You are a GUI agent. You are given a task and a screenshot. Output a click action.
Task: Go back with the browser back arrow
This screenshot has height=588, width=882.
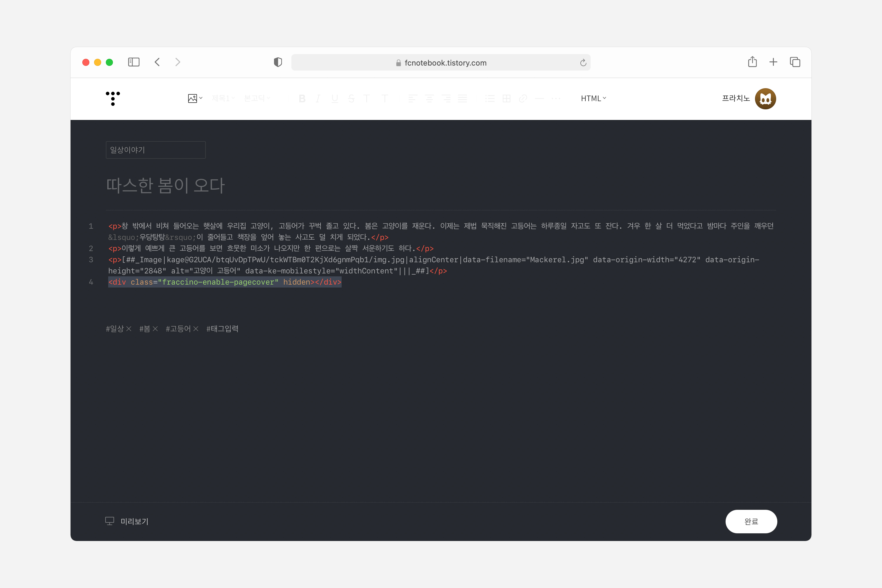[x=158, y=62]
